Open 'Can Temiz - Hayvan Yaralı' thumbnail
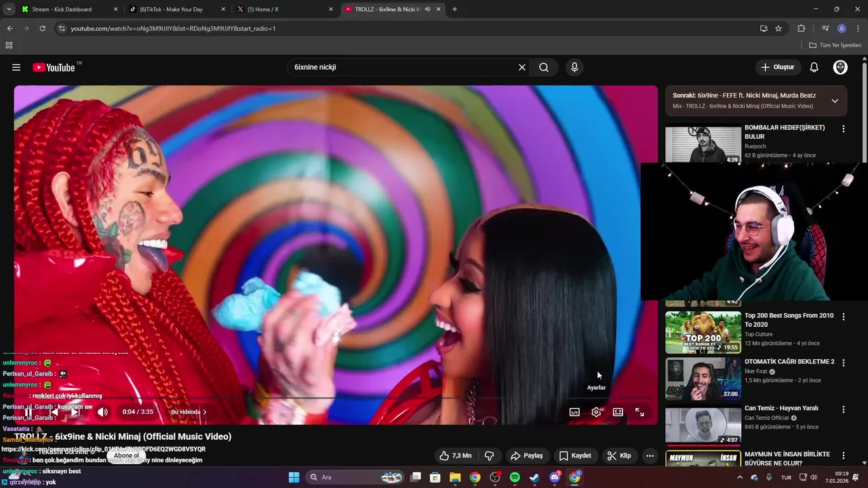The width and height of the screenshot is (868, 488). pyautogui.click(x=703, y=425)
